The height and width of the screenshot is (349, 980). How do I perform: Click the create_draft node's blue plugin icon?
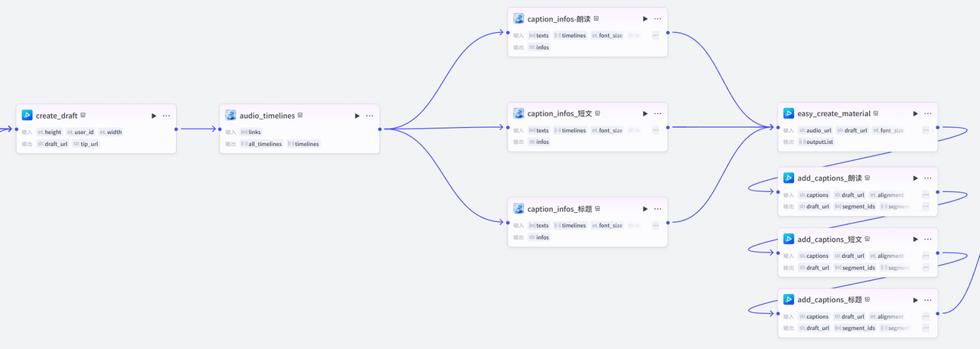pos(28,116)
